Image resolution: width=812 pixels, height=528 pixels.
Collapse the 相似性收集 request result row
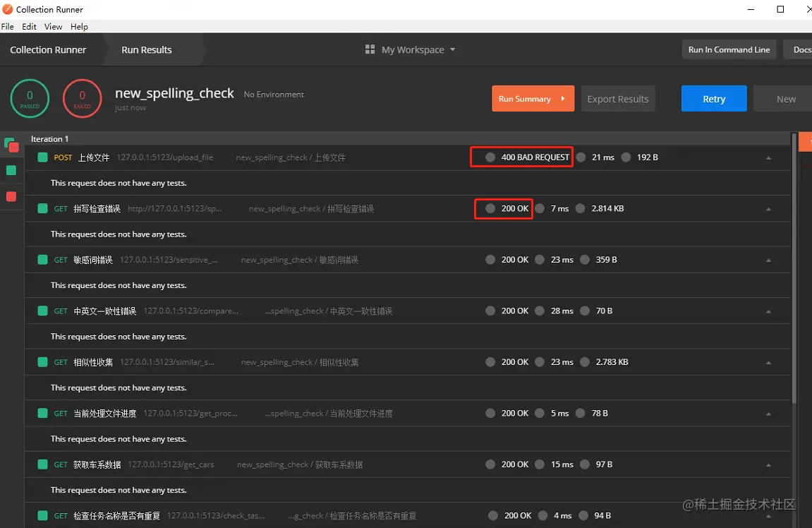tap(768, 363)
